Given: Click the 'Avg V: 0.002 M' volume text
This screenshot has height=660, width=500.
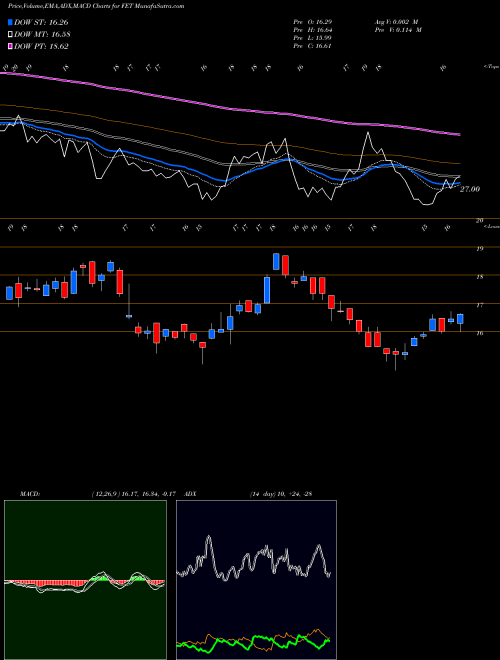Looking at the screenshot, I should (x=396, y=22).
